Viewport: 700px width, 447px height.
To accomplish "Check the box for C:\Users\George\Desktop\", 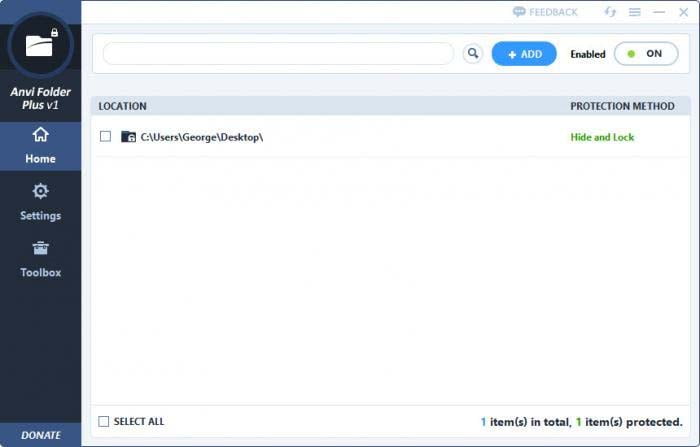I will tap(105, 136).
